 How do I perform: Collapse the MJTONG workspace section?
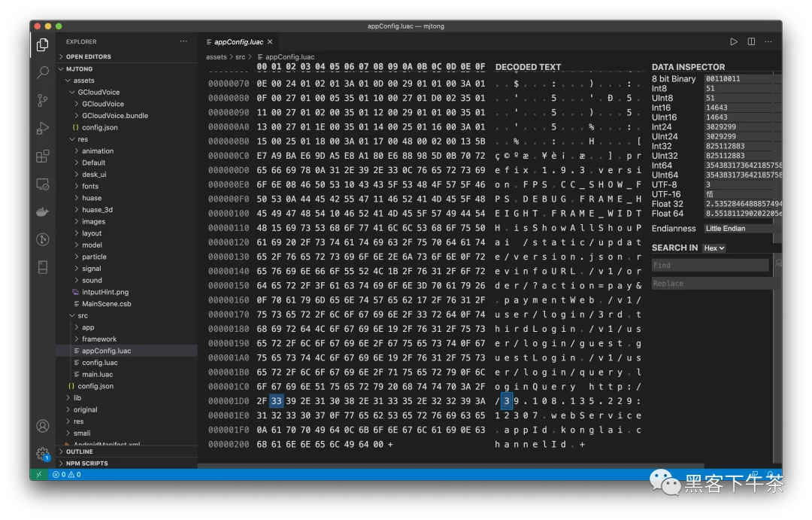[x=127, y=69]
